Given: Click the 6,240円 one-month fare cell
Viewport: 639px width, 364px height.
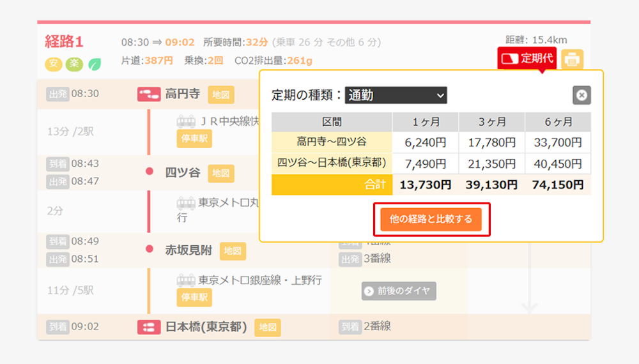Looking at the screenshot, I should pos(426,142).
